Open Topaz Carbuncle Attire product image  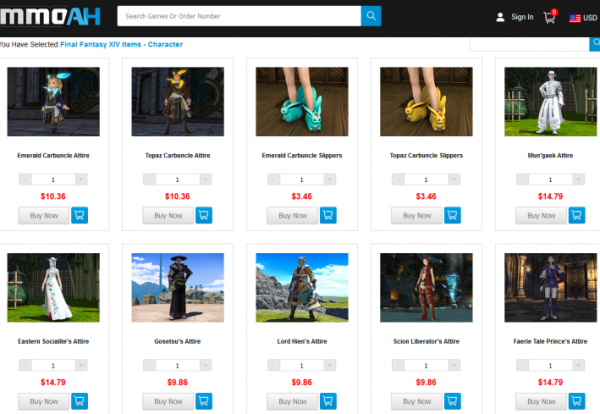(x=178, y=101)
